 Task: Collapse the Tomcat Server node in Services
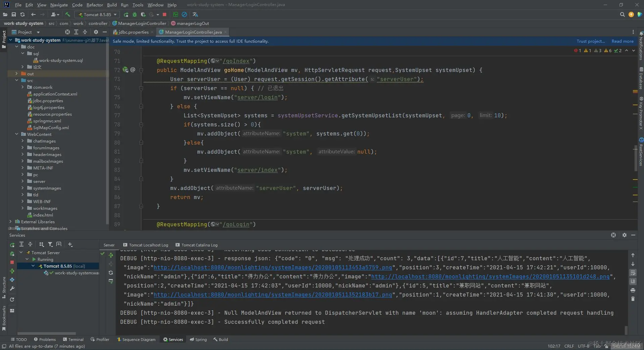click(x=21, y=252)
